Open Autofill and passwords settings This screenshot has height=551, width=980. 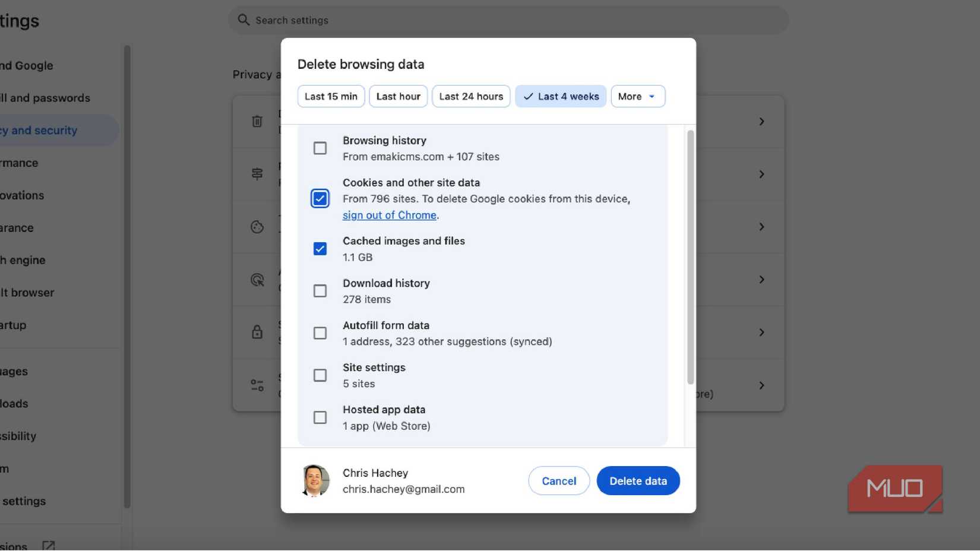tap(45, 97)
